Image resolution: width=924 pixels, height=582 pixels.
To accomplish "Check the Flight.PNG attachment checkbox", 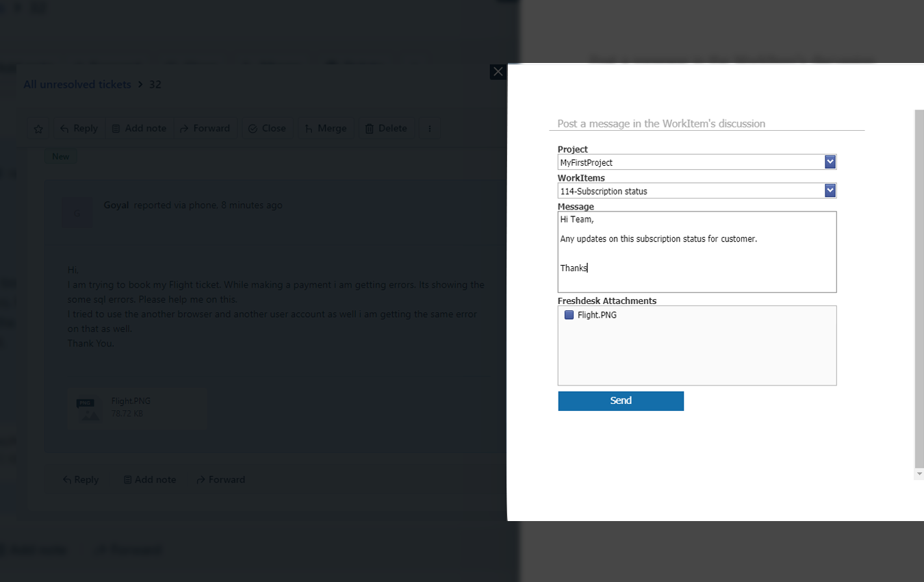I will click(x=569, y=315).
